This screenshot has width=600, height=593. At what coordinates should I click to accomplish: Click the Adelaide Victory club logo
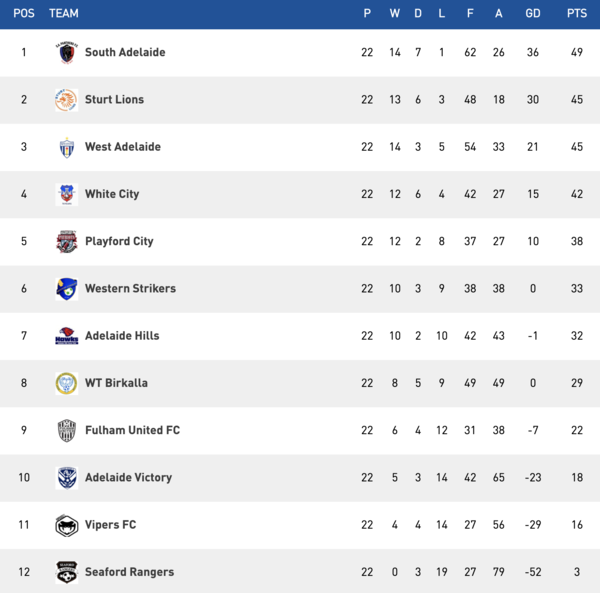point(66,478)
